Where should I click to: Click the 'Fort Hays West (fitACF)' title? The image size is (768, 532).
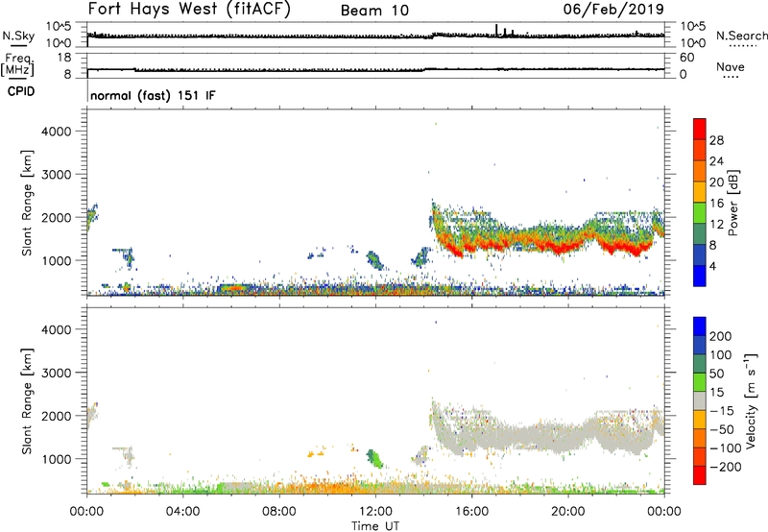(188, 10)
